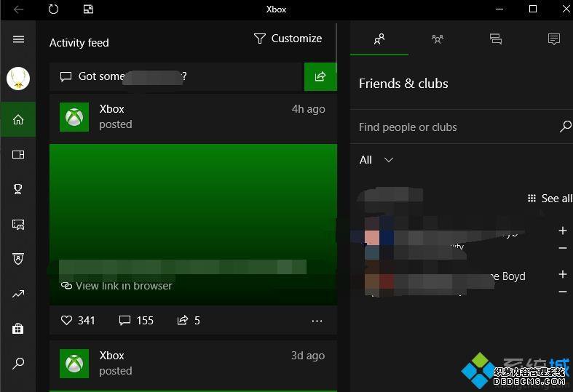Open comments on 4h ago Xbox post

coord(136,321)
